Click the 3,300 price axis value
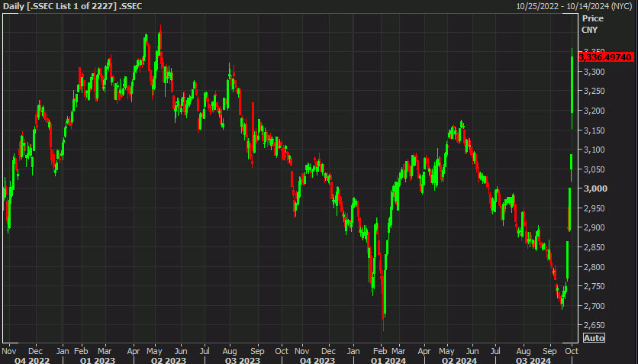Viewport: 638px width, 364px height. (594, 72)
